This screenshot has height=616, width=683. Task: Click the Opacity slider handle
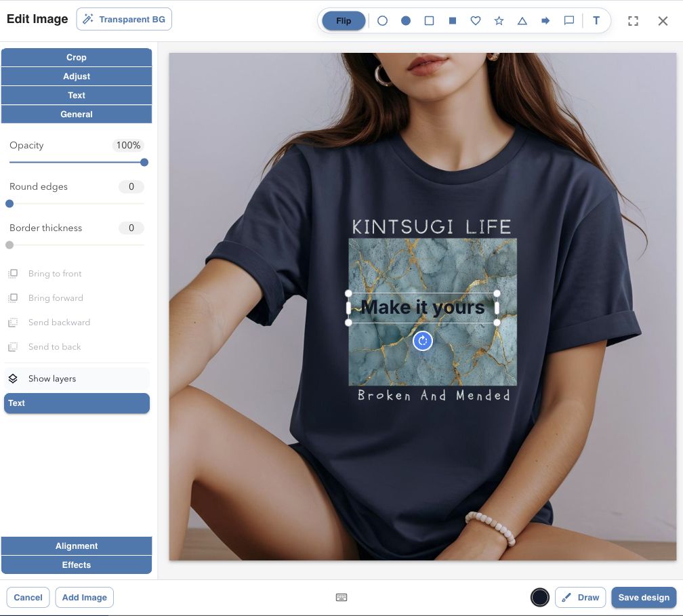pyautogui.click(x=144, y=163)
